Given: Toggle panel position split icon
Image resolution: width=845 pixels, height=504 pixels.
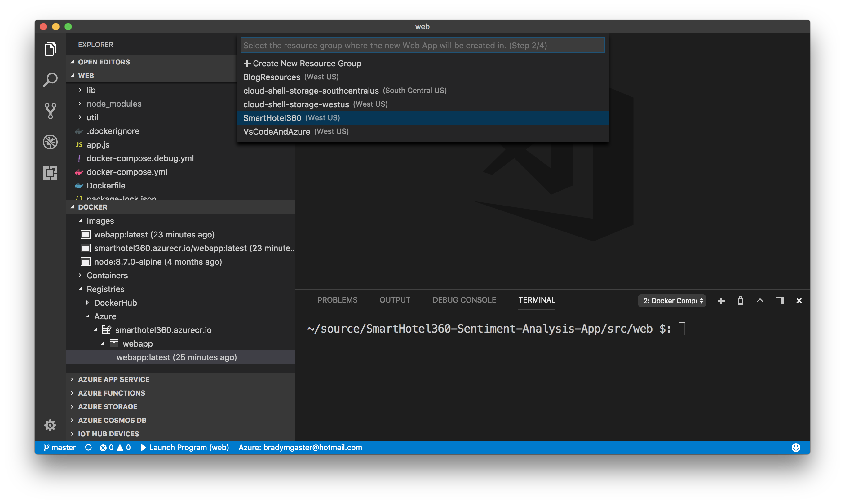Looking at the screenshot, I should 780,301.
